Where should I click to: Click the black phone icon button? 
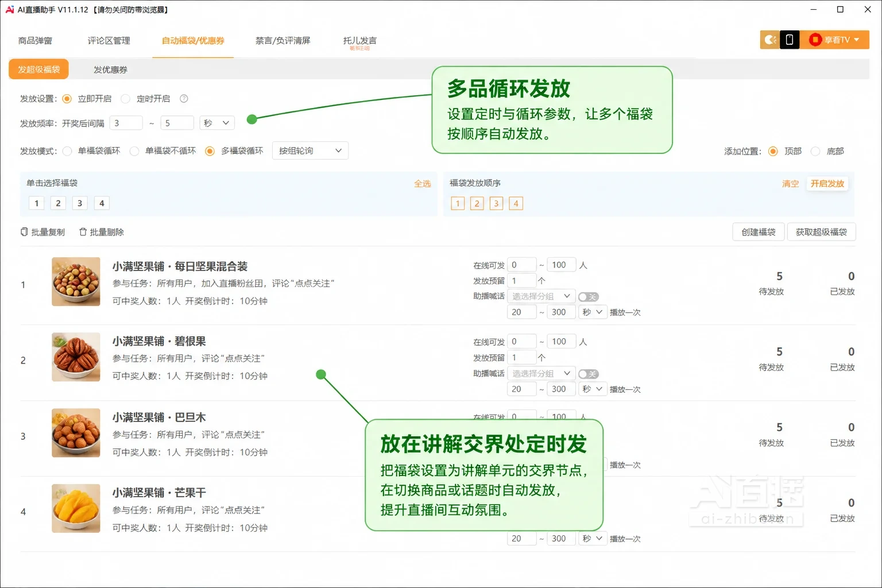[790, 40]
